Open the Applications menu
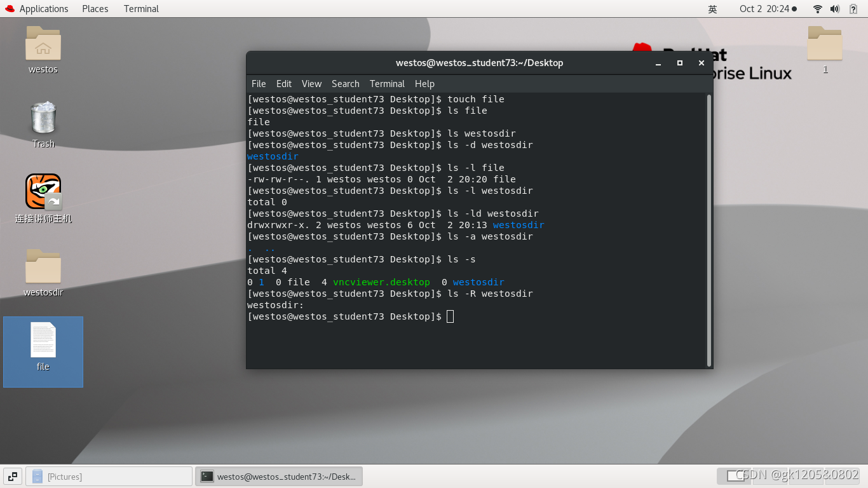868x488 pixels. [x=44, y=9]
